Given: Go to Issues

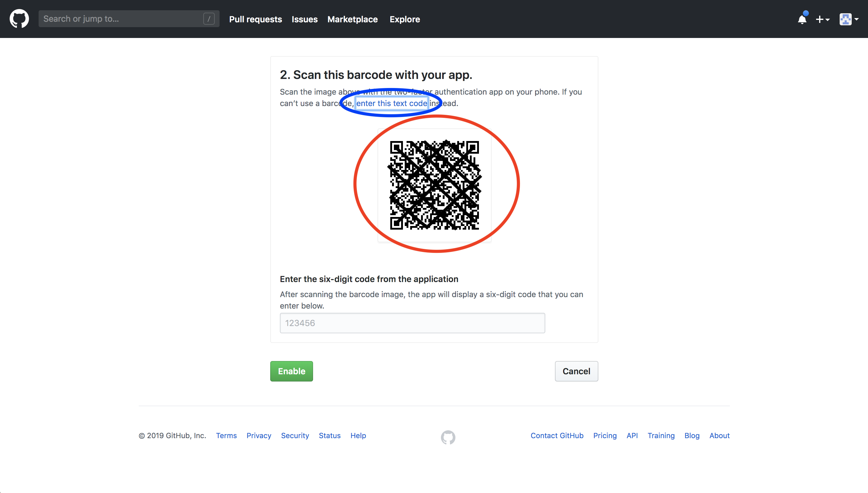Looking at the screenshot, I should point(305,19).
